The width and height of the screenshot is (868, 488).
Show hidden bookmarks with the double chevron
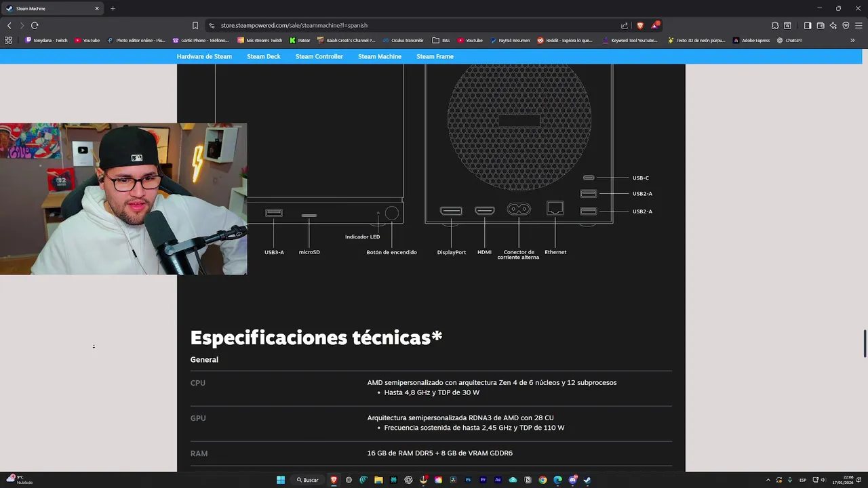click(x=852, y=40)
